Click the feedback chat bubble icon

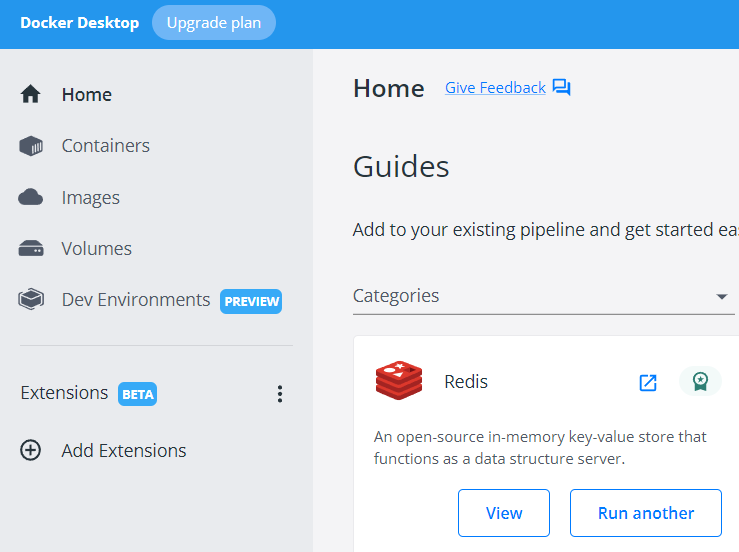pos(562,88)
